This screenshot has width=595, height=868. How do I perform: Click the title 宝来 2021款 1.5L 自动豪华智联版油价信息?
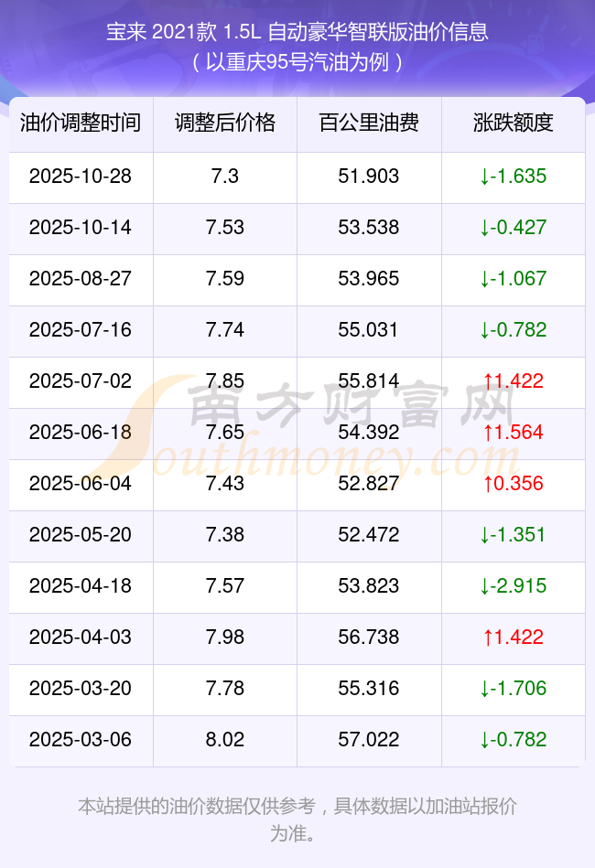297,31
